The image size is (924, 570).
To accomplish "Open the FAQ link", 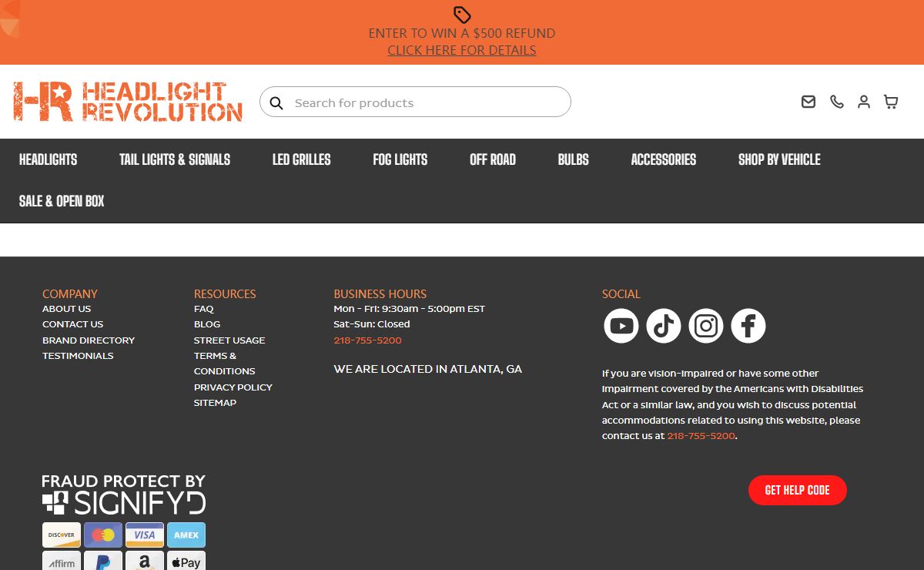I will pos(204,309).
